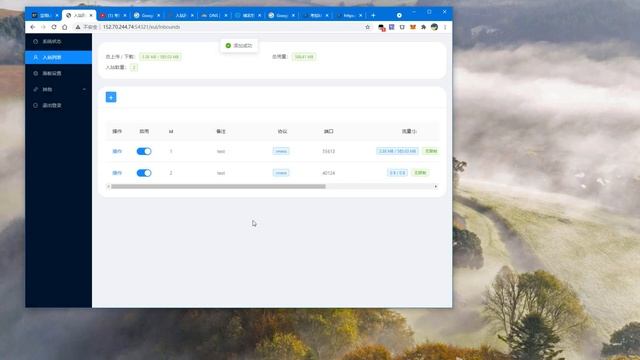Click the Chrome profile avatar
The image size is (640, 360).
[434, 27]
